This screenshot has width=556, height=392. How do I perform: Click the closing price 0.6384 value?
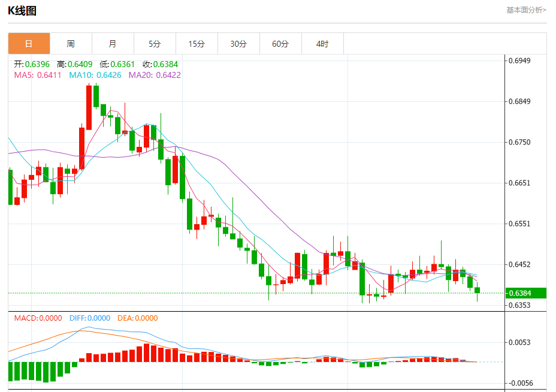click(165, 64)
